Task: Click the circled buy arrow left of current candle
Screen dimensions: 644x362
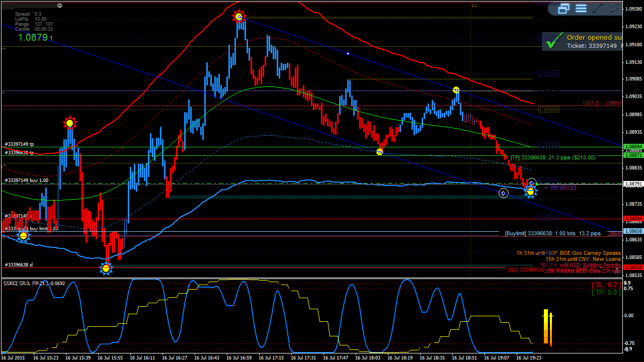Action: (x=504, y=193)
